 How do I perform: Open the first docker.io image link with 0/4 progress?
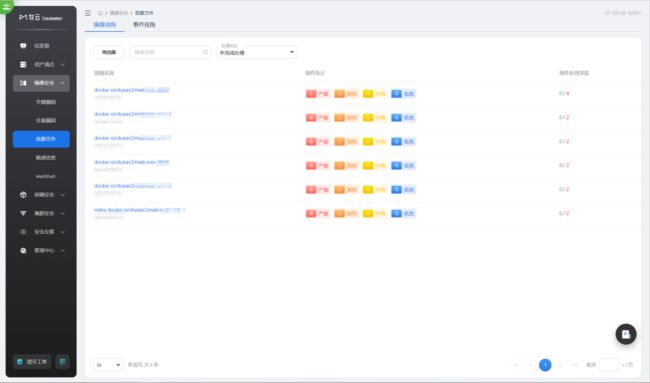pyautogui.click(x=131, y=90)
